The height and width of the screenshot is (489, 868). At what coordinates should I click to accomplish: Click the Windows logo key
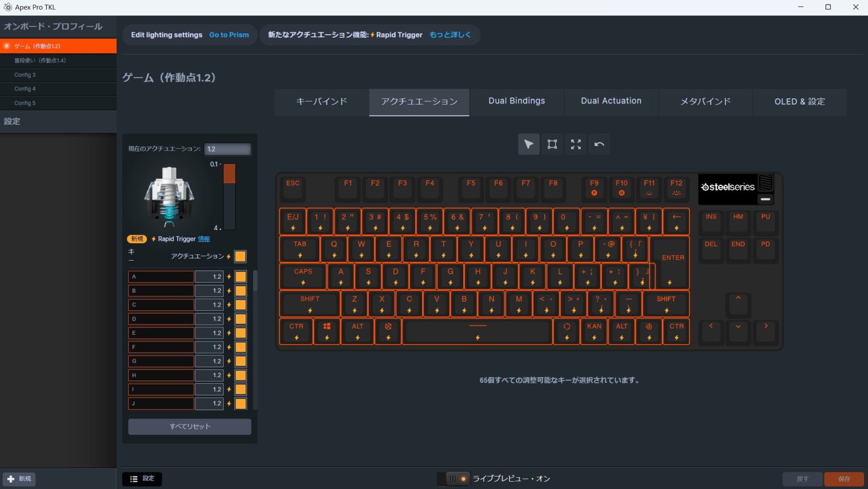pyautogui.click(x=327, y=331)
